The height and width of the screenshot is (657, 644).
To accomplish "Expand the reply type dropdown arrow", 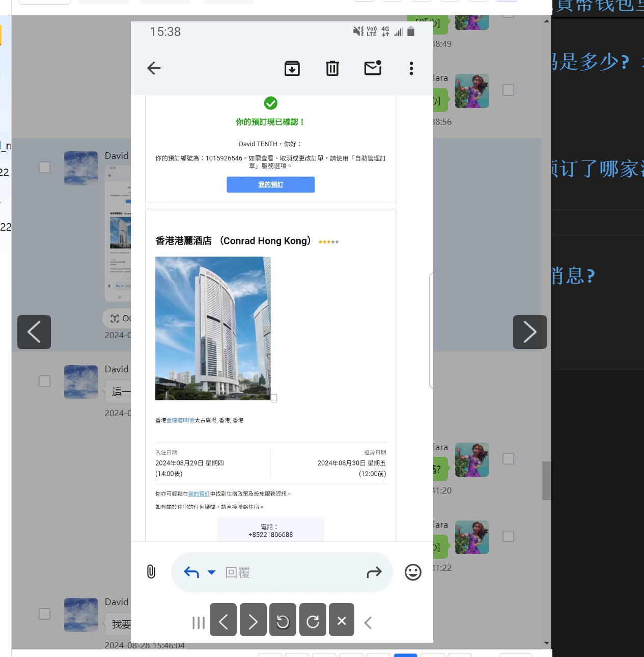I will tap(212, 572).
